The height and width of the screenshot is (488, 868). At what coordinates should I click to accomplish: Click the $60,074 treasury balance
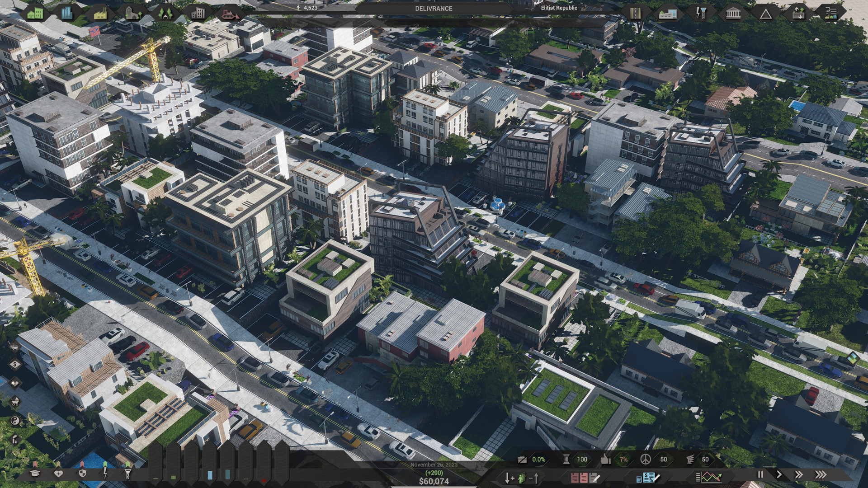(x=434, y=481)
